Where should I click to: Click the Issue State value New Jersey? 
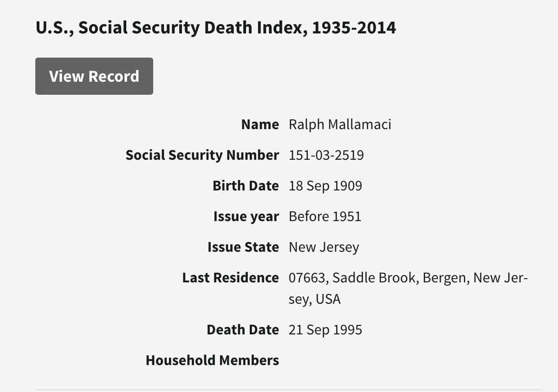click(x=324, y=247)
